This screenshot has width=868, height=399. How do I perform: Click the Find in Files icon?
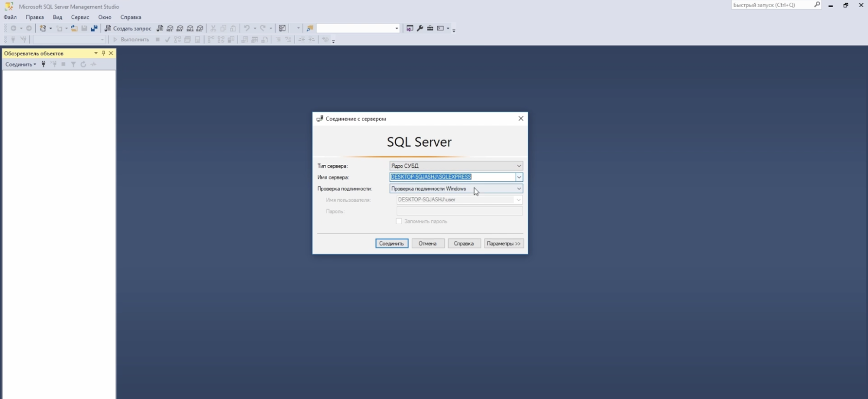click(310, 28)
